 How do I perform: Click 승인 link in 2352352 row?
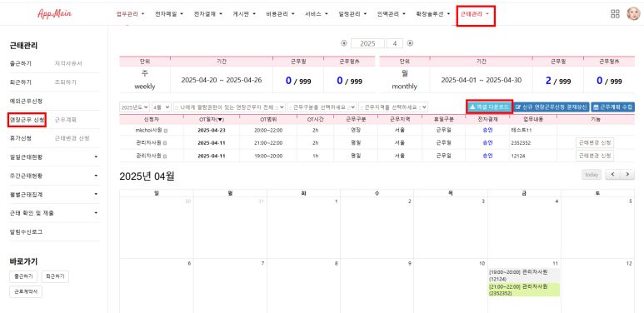click(x=488, y=143)
